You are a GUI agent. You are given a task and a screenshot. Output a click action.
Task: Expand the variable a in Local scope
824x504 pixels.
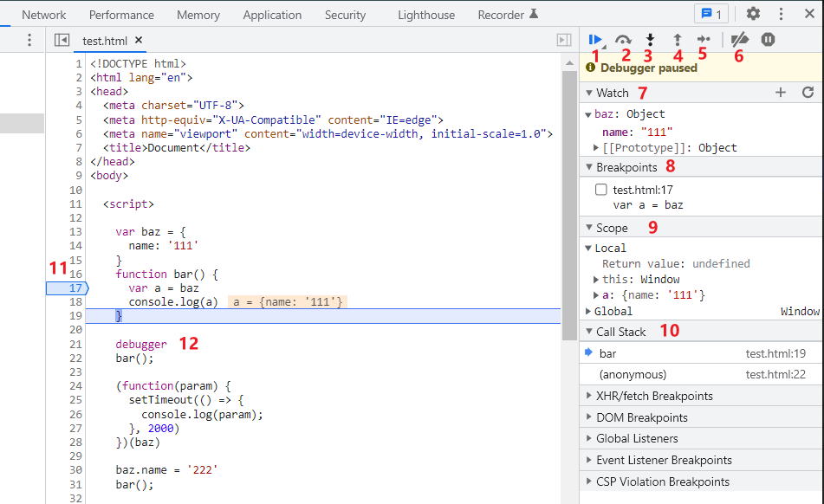(x=596, y=295)
